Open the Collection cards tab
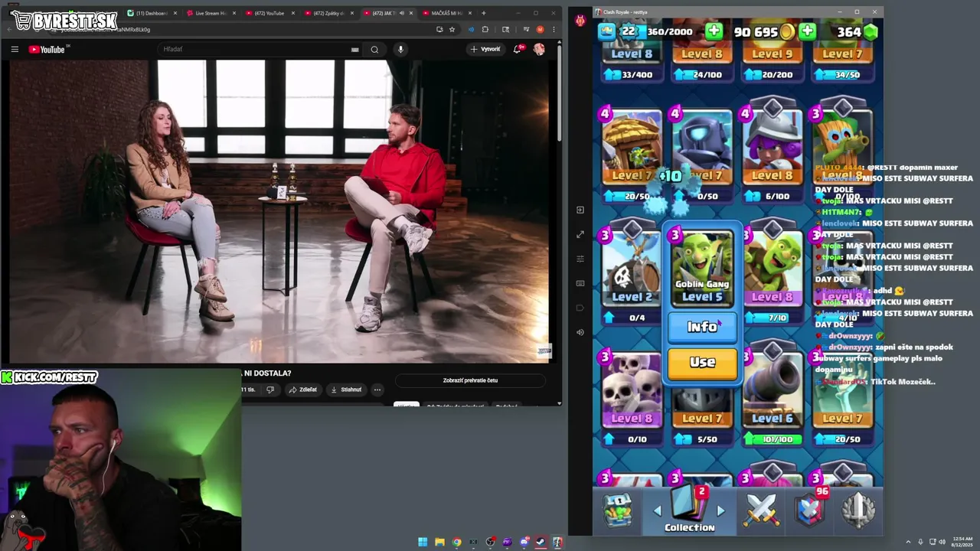 point(689,510)
